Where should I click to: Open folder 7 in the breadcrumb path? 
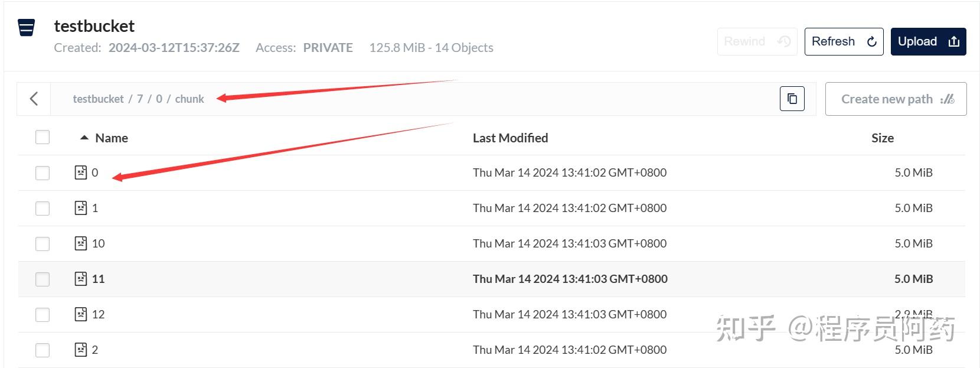click(x=140, y=99)
